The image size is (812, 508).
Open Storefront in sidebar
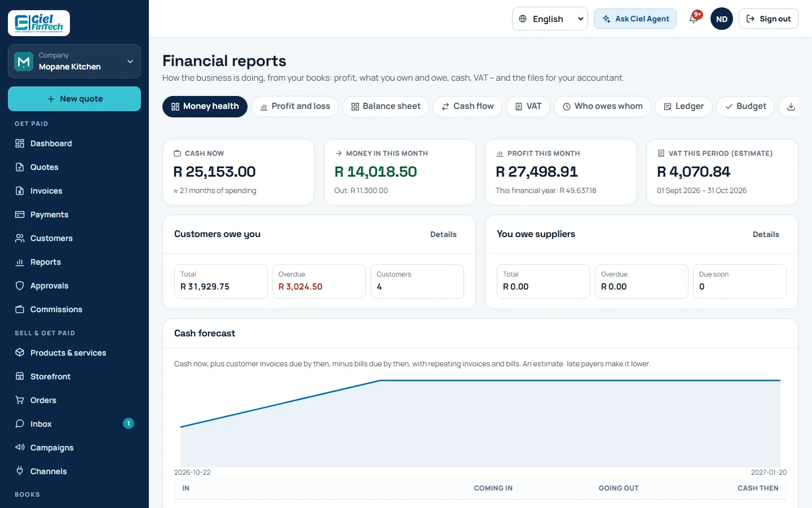click(74, 376)
